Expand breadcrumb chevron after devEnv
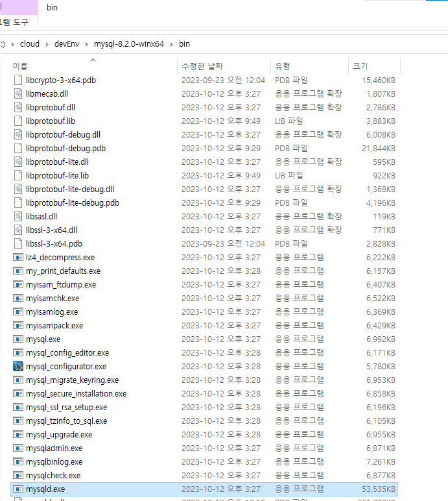The image size is (448, 501). point(86,44)
